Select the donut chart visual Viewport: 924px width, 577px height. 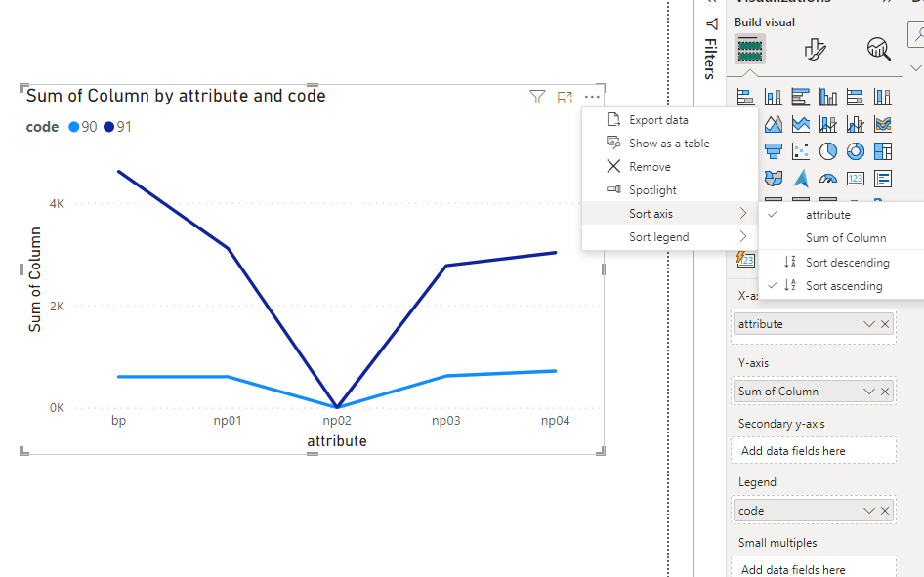click(855, 151)
